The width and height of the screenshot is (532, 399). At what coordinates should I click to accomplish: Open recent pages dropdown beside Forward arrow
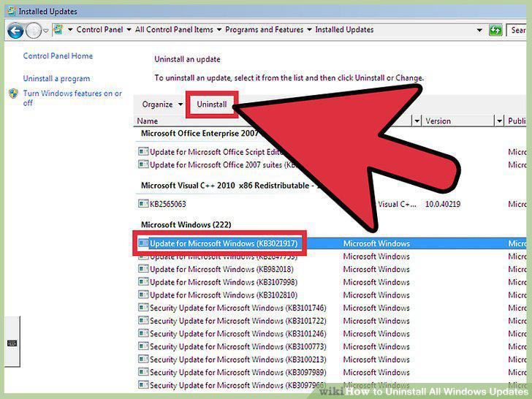[x=46, y=31]
